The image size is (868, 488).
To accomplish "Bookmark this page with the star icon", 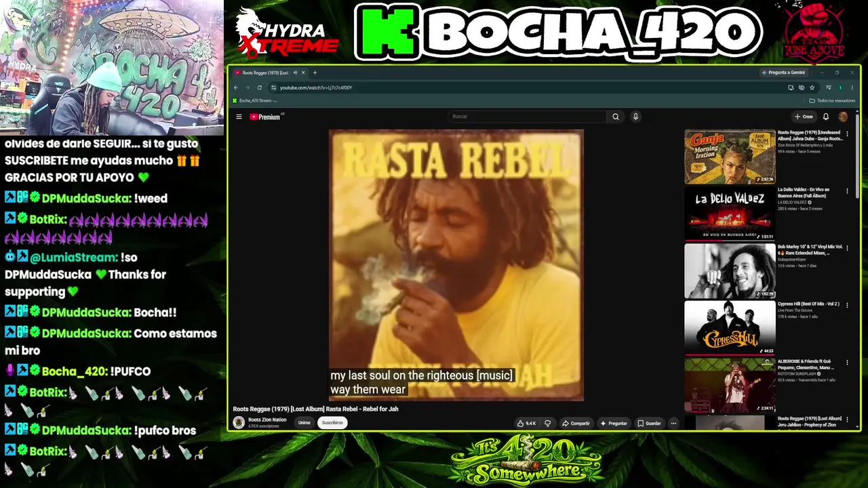I will (x=812, y=87).
